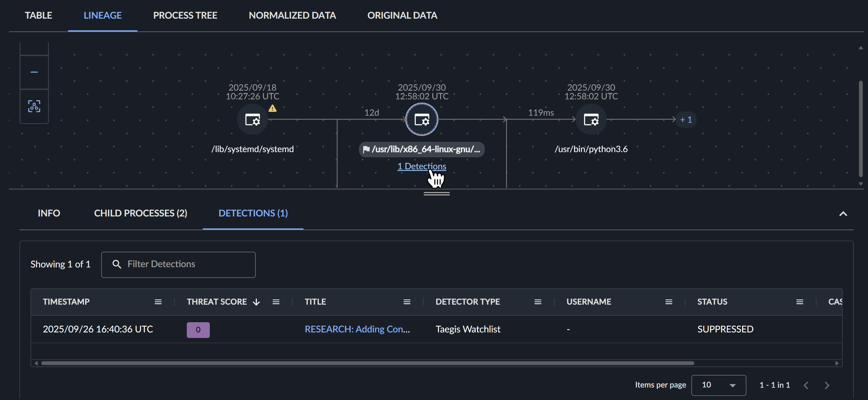Select the systemd process node icon
This screenshot has width=868, height=400.
(x=252, y=120)
